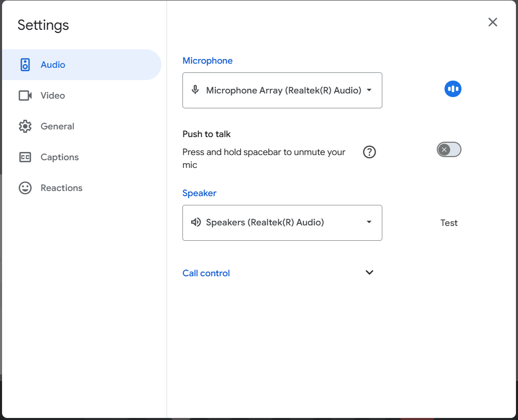Open the Captions settings tab
This screenshot has width=518, height=420.
click(60, 157)
